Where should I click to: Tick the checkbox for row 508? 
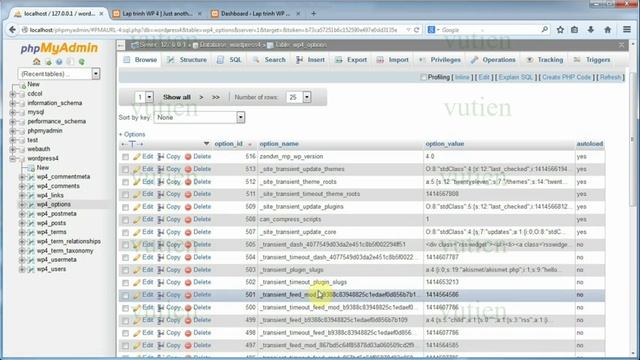(x=125, y=220)
